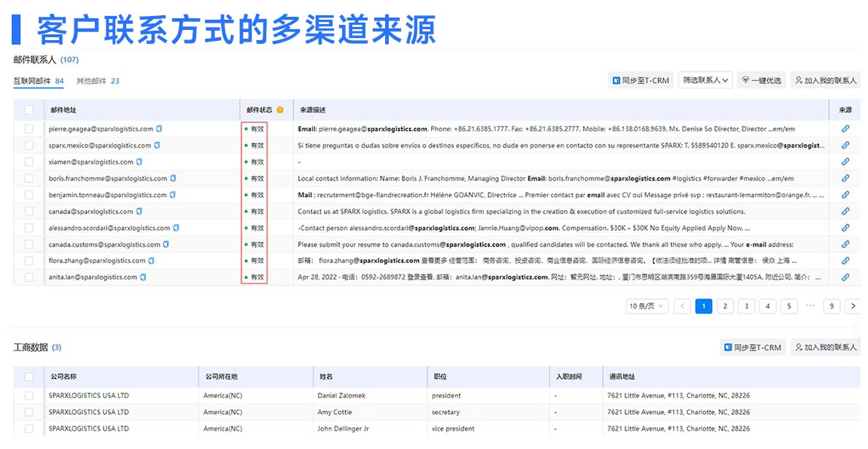Viewport: 868px width, 449px height.
Task: Select the 互联网邮件 tab
Action: click(36, 80)
